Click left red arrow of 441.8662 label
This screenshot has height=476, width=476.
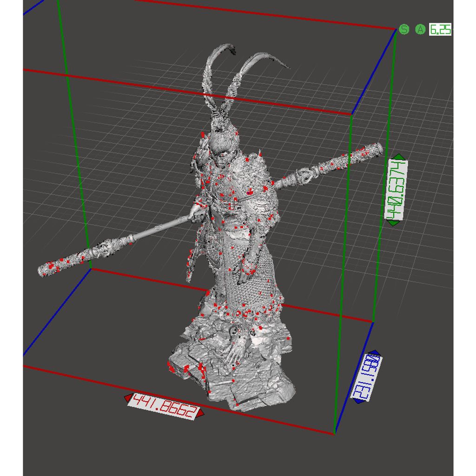point(128,397)
